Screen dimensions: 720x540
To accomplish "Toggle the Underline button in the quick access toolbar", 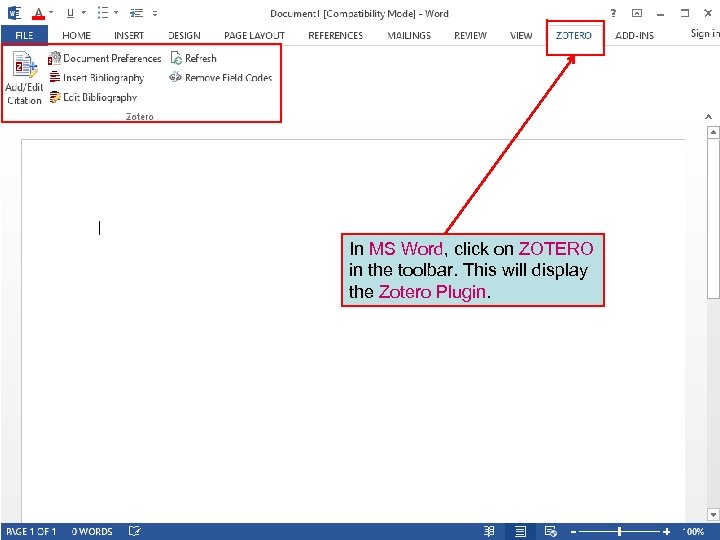I will tap(70, 13).
